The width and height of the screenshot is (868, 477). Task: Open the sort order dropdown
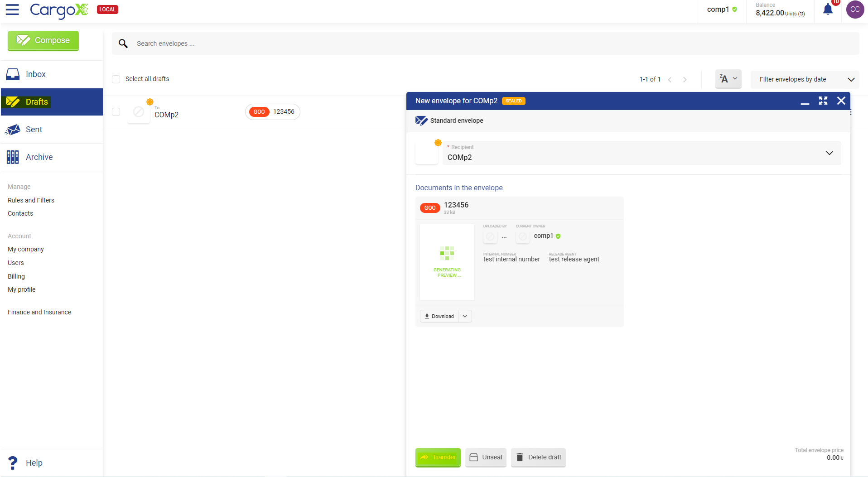[728, 79]
